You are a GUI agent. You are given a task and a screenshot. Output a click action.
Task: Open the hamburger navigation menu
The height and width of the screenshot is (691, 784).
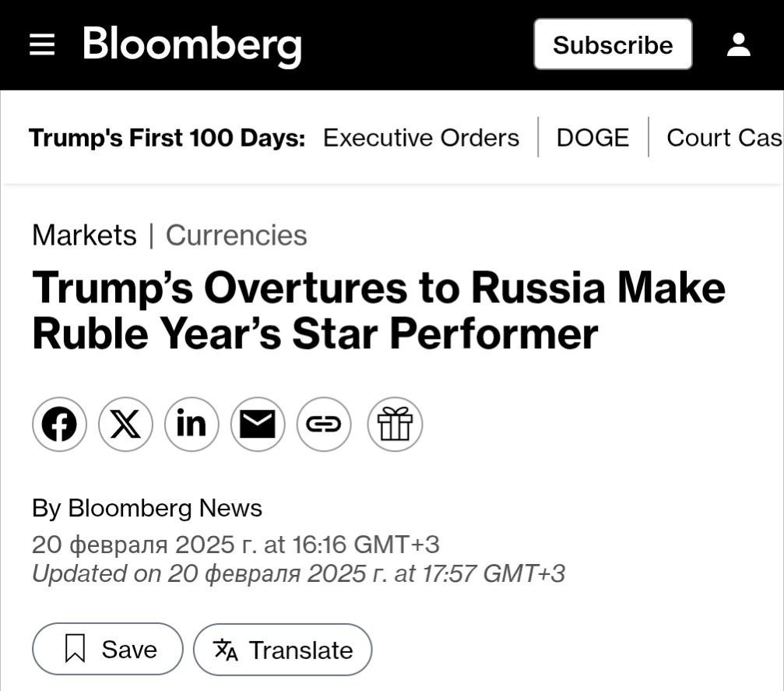42,45
